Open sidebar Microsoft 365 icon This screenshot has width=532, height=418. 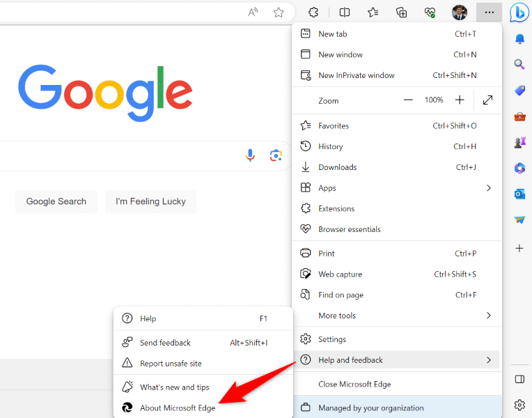[x=519, y=168]
